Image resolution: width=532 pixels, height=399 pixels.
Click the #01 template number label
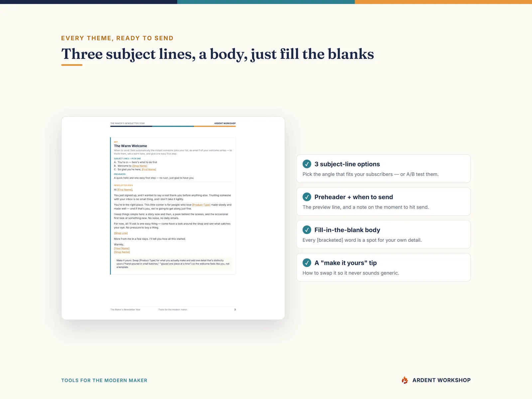coord(116,142)
